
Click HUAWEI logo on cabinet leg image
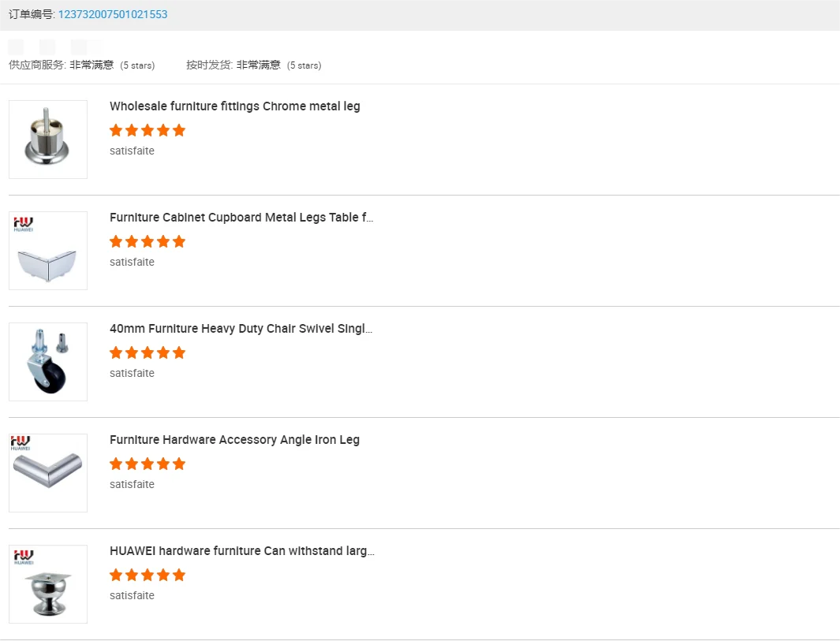click(x=22, y=224)
